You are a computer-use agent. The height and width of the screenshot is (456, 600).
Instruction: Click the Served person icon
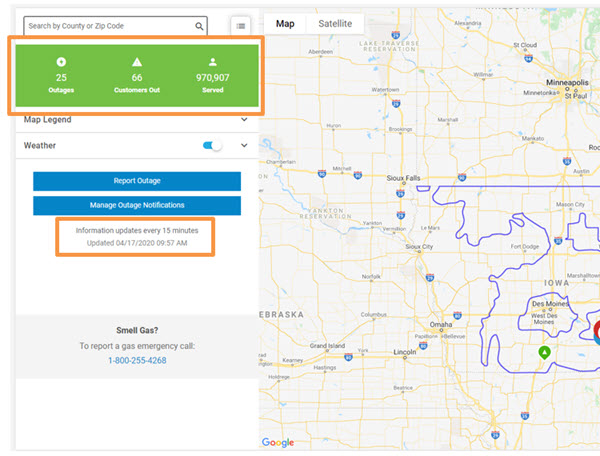pyautogui.click(x=213, y=62)
